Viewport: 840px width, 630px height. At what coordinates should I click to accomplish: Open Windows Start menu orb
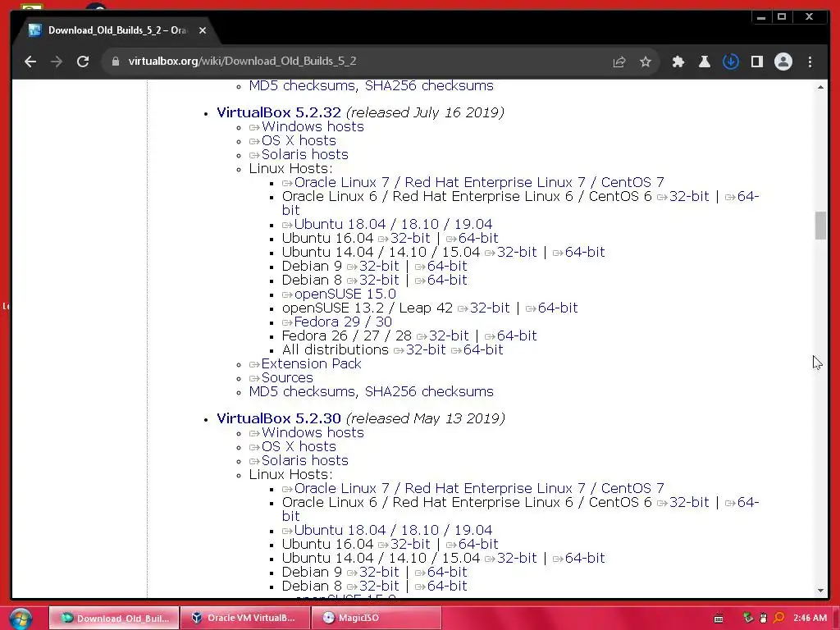(21, 619)
